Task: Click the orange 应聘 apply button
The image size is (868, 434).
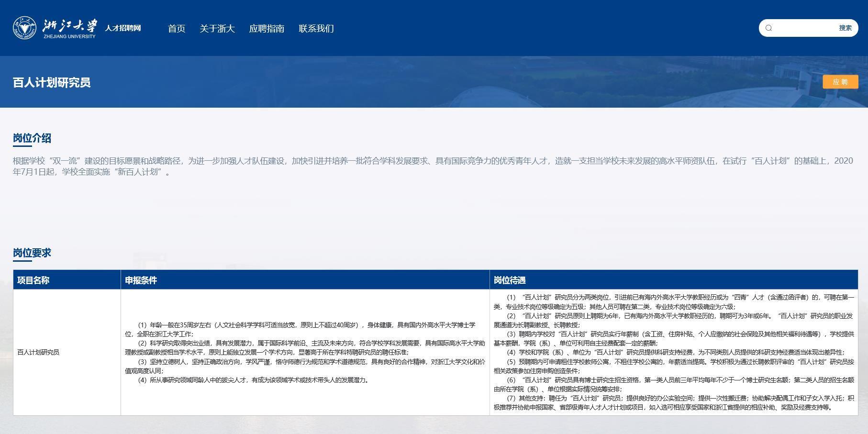Action: click(x=840, y=82)
